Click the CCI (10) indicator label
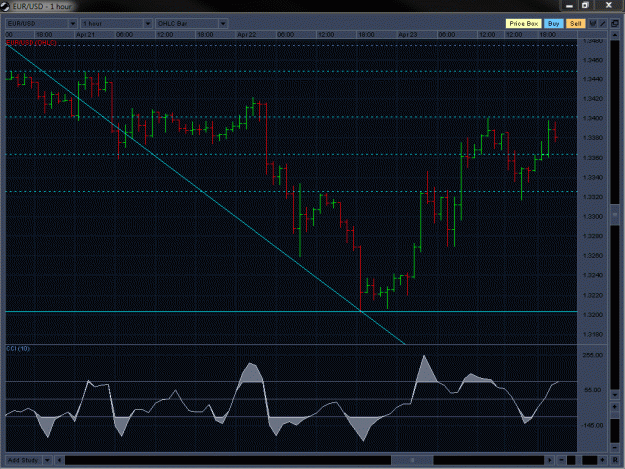Screen dimensions: 625x469 click(18, 349)
